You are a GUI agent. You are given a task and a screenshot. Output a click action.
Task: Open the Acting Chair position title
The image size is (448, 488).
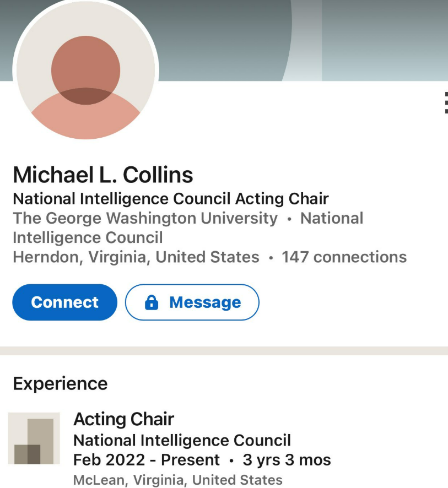coord(124,419)
